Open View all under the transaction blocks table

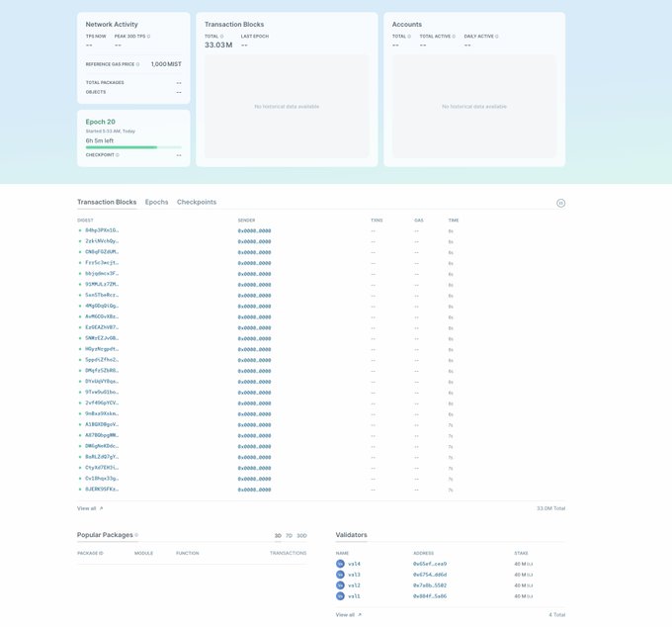coord(90,508)
